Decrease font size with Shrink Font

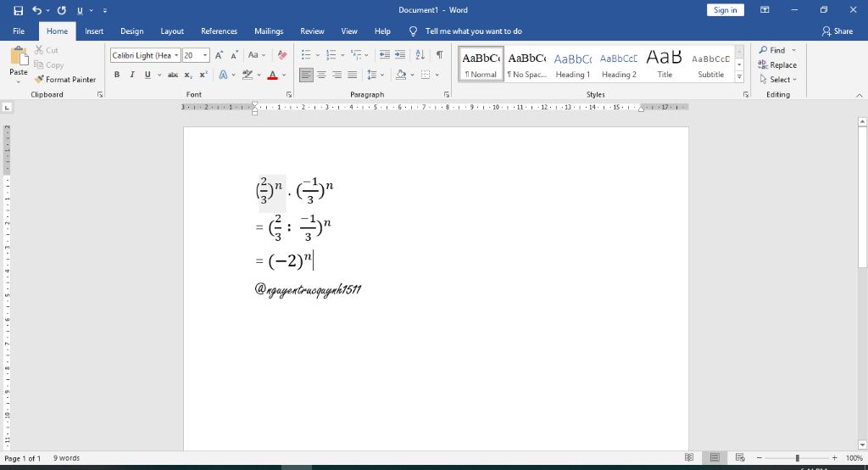(234, 55)
